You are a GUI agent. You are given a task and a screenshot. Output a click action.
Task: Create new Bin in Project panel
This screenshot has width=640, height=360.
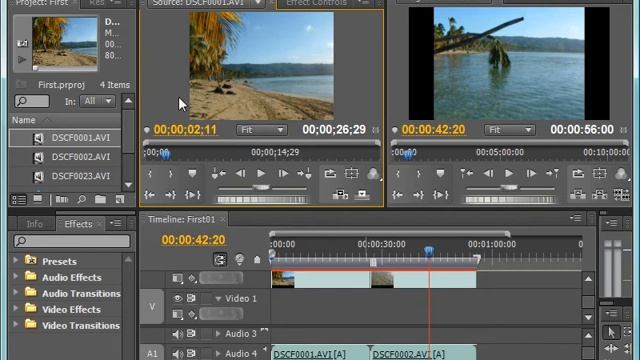pyautogui.click(x=100, y=199)
